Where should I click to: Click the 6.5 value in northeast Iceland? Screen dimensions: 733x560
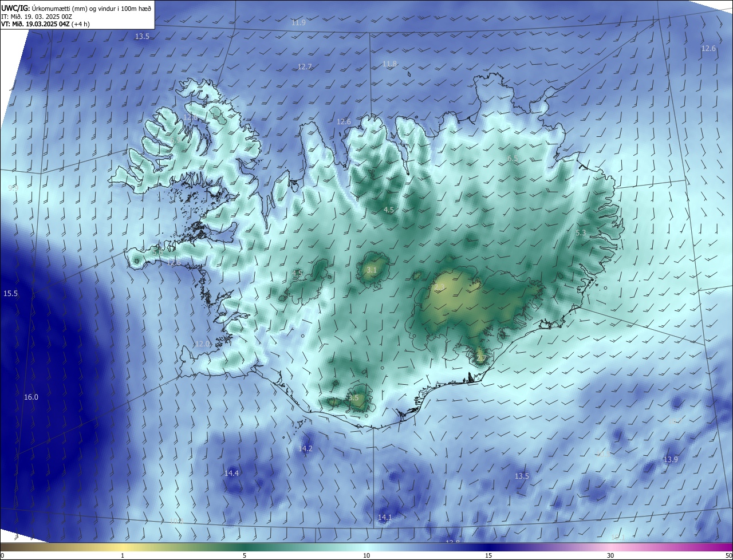(512, 159)
